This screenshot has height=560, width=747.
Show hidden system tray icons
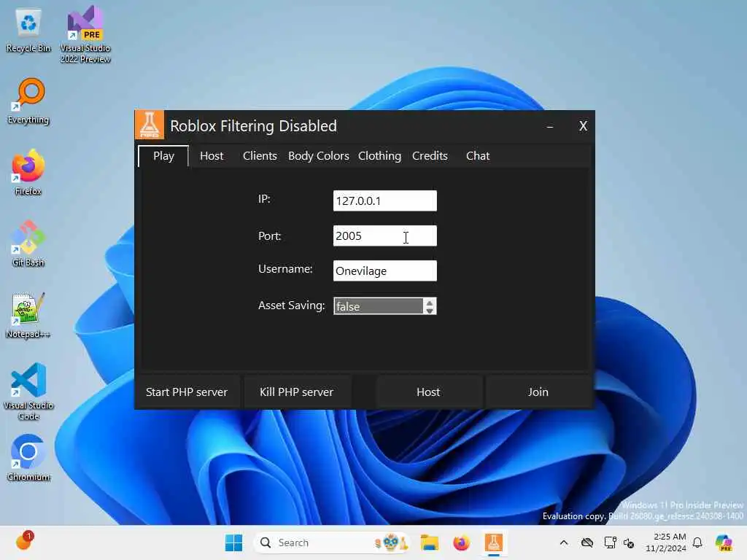(x=564, y=542)
